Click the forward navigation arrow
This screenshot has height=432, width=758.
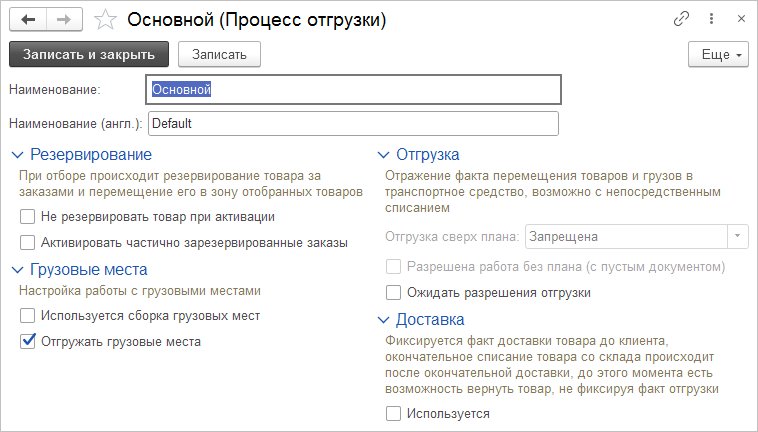[64, 20]
